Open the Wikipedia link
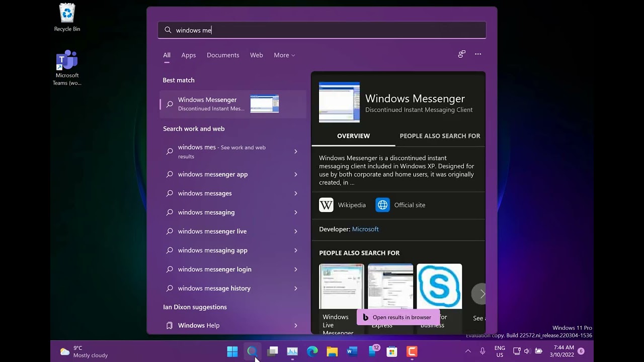 click(x=343, y=205)
